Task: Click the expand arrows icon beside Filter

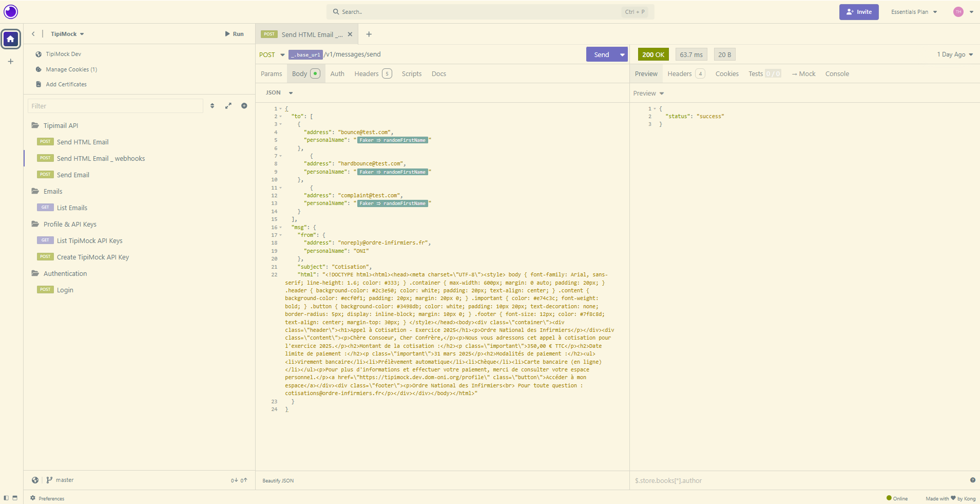Action: pos(228,106)
